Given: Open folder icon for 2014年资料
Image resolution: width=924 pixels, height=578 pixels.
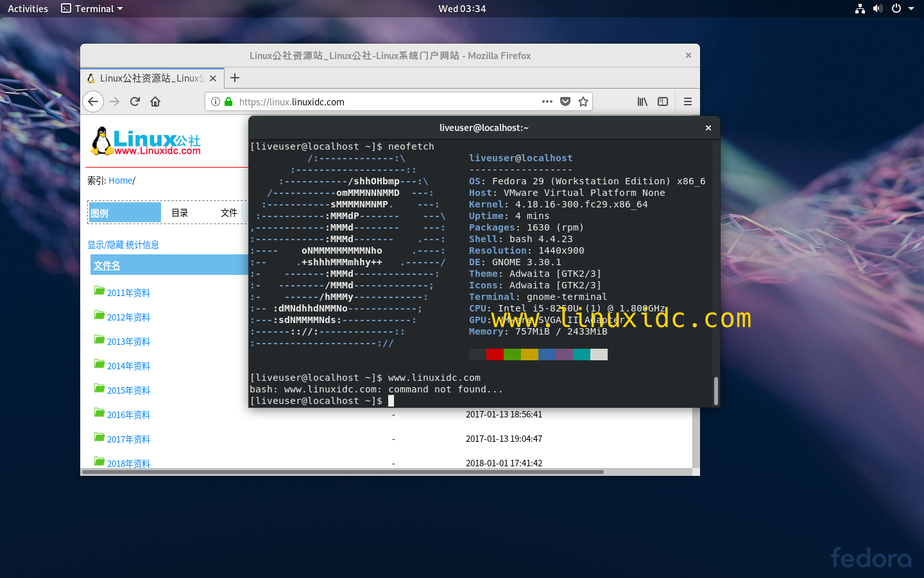Looking at the screenshot, I should click(x=99, y=363).
